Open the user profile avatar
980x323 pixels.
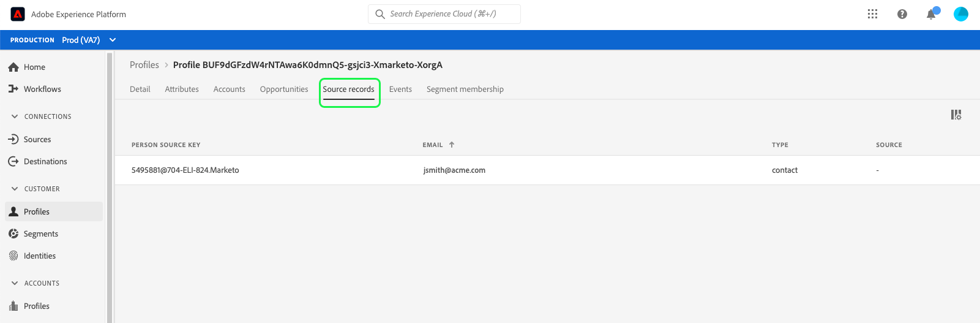tap(961, 14)
